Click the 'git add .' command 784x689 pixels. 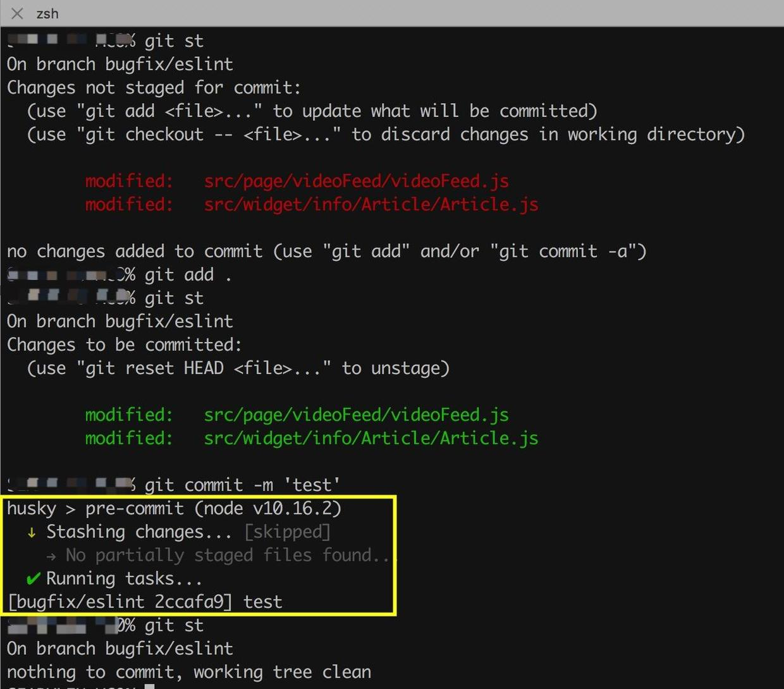(x=188, y=275)
